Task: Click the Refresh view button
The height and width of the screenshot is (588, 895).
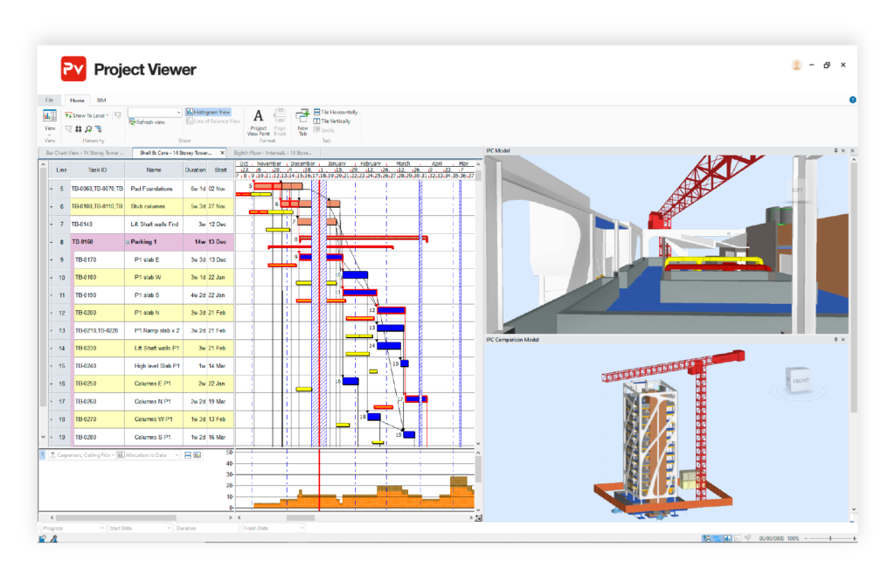Action: (147, 122)
